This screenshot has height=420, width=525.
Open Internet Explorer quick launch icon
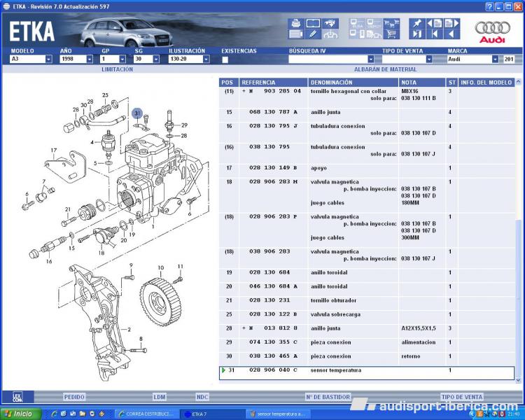55,414
